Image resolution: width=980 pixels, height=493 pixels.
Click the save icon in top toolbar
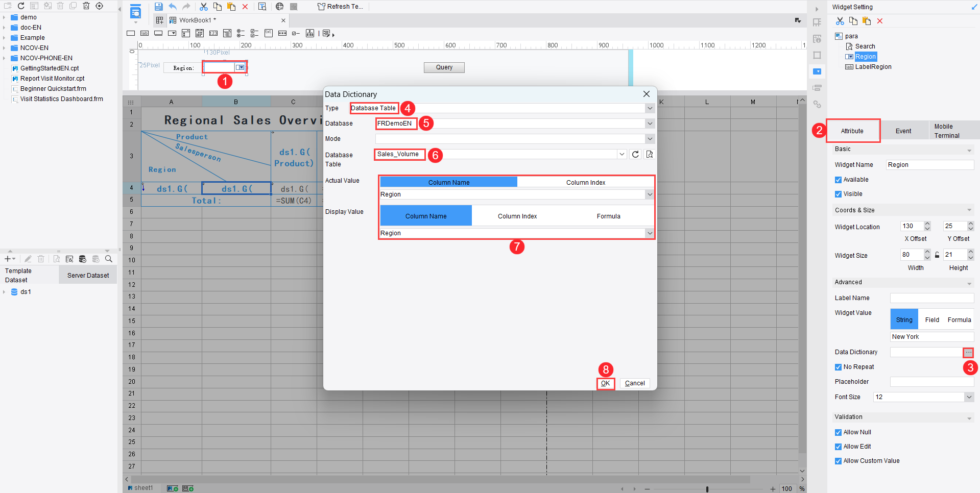coord(158,7)
